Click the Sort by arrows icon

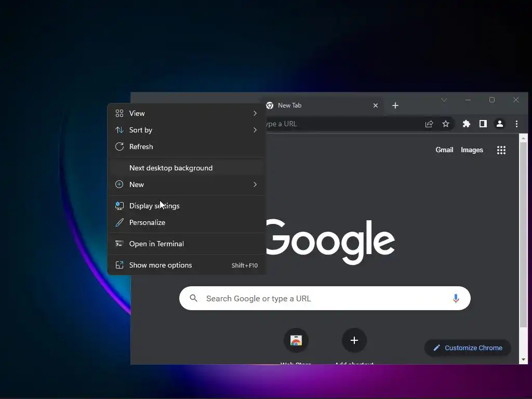(119, 130)
